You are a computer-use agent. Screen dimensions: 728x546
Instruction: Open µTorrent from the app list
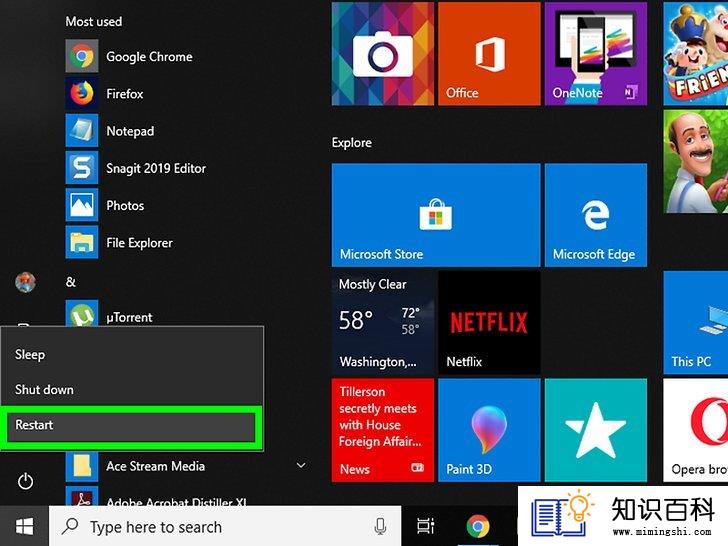(186, 314)
